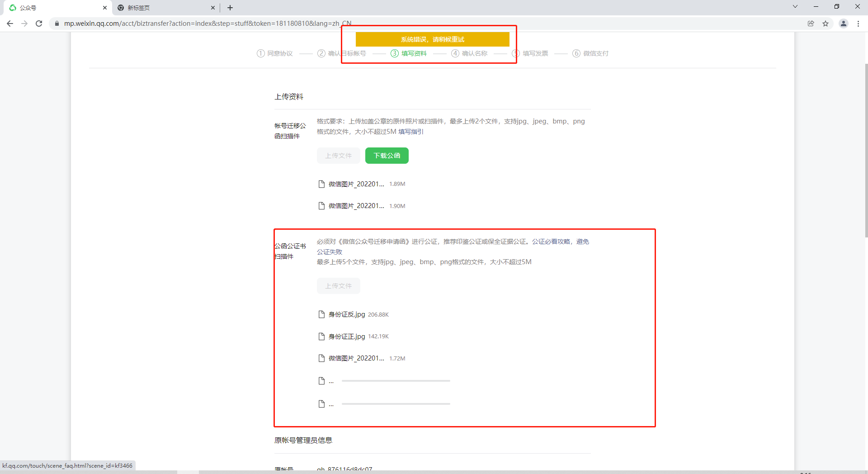
Task: Minimize the Chrome window
Action: pyautogui.click(x=816, y=7)
